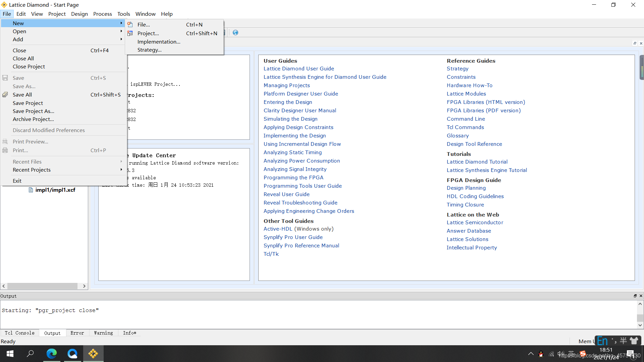This screenshot has width=644, height=362.
Task: Click the Save icon on sidebar
Action: point(6,78)
